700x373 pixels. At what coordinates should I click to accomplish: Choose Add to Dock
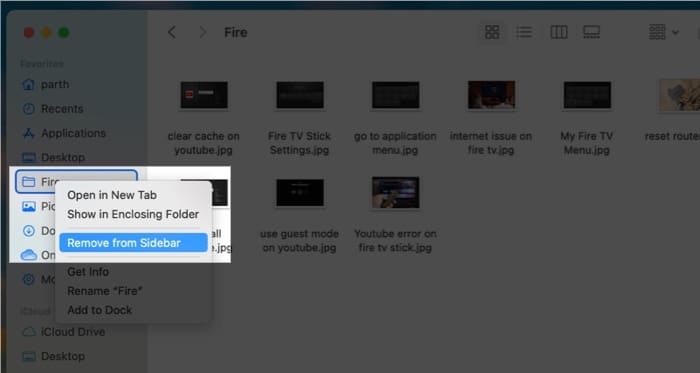coord(100,310)
